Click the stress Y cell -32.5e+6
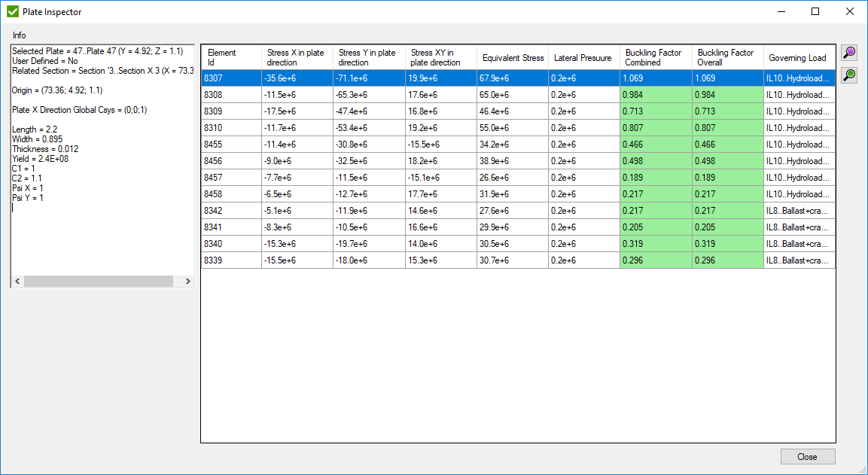Image resolution: width=868 pixels, height=475 pixels. click(x=369, y=161)
